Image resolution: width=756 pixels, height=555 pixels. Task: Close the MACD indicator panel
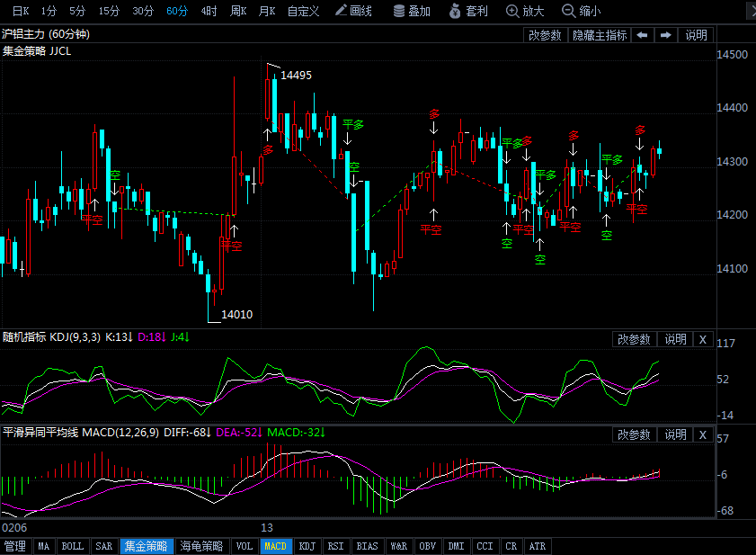703,434
